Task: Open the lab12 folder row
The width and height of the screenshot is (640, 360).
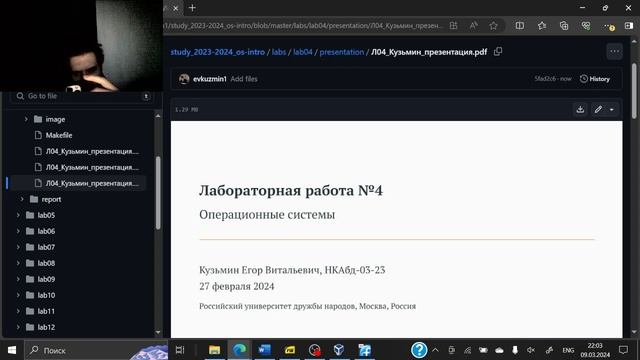Action: tap(78, 327)
